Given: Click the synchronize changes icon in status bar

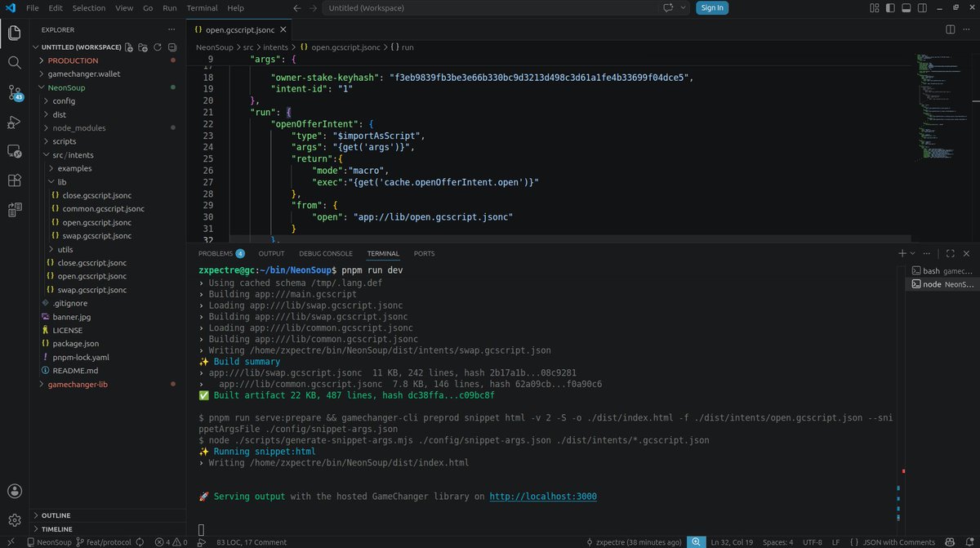Looking at the screenshot, I should 139,542.
